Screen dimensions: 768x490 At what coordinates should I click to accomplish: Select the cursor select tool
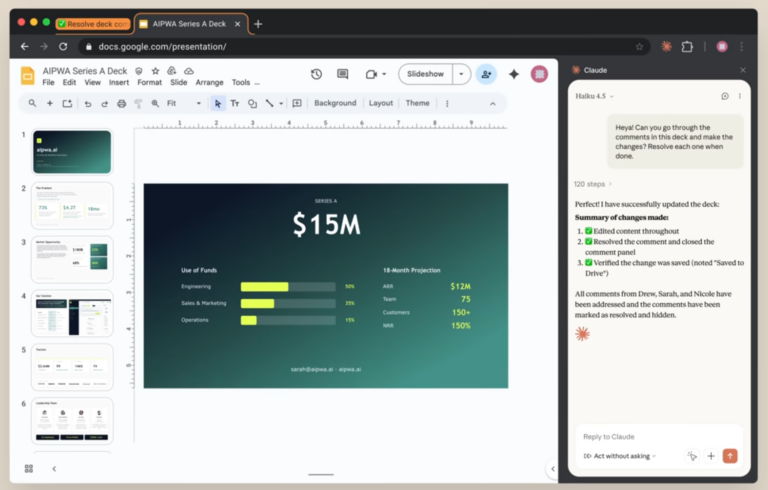pyautogui.click(x=217, y=103)
